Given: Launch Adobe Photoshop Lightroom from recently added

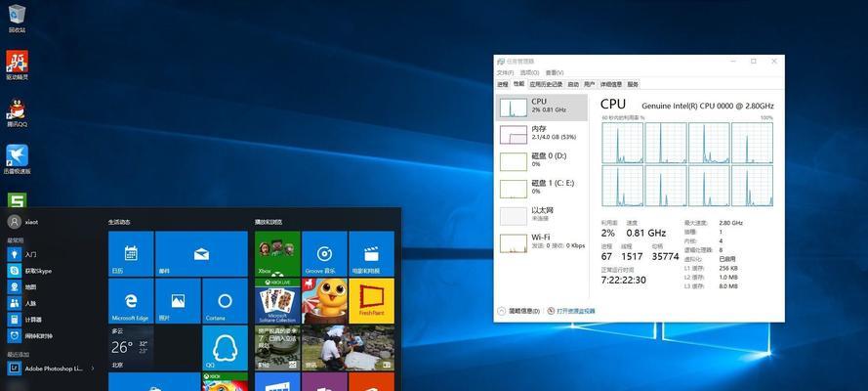Looking at the screenshot, I should 45,368.
